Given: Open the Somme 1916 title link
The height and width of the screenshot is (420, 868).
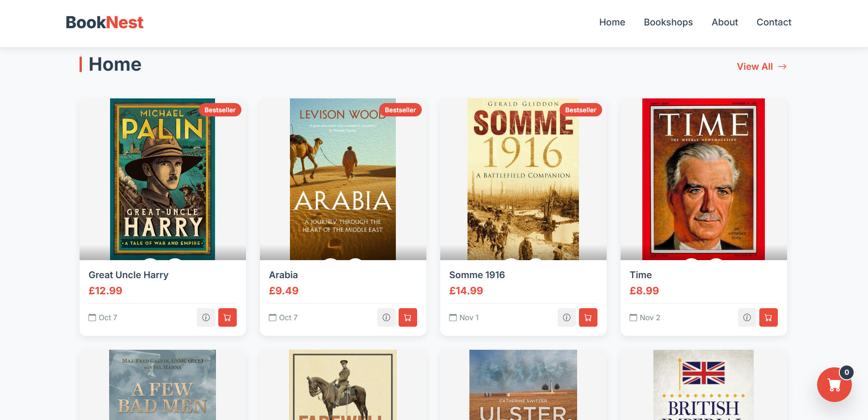Looking at the screenshot, I should click(x=477, y=275).
